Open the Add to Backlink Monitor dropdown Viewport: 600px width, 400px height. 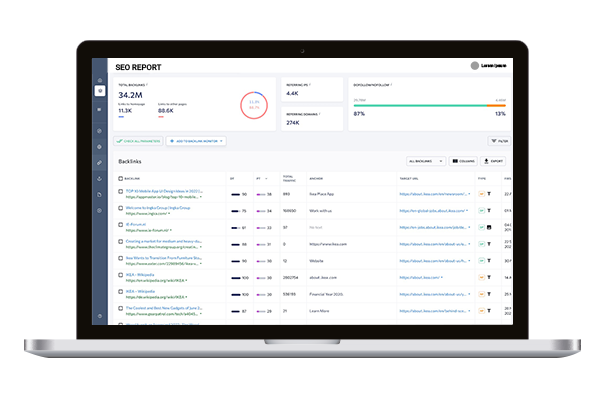(x=197, y=142)
